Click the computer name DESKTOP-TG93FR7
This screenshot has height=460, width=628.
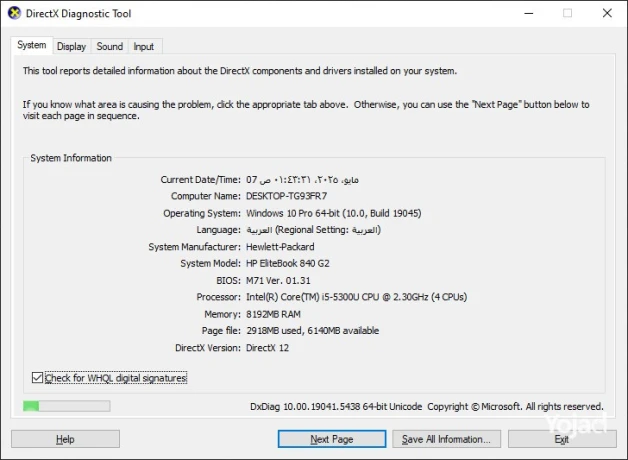coord(286,196)
